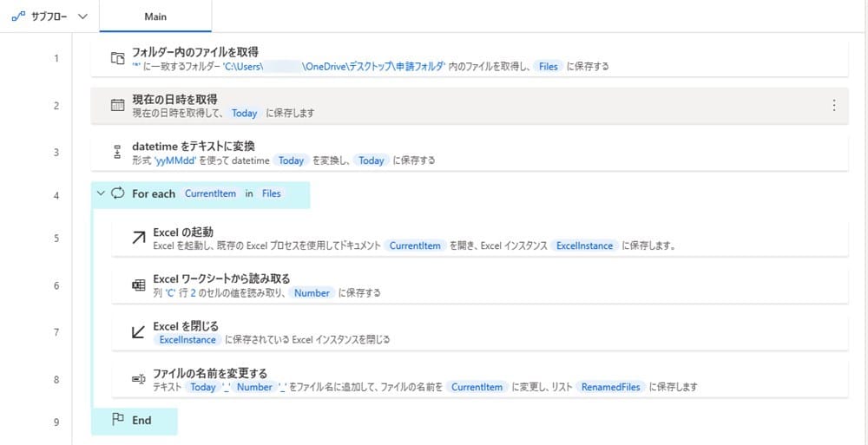The image size is (868, 445).
Task: Collapse the For each loop block
Action: 101,193
